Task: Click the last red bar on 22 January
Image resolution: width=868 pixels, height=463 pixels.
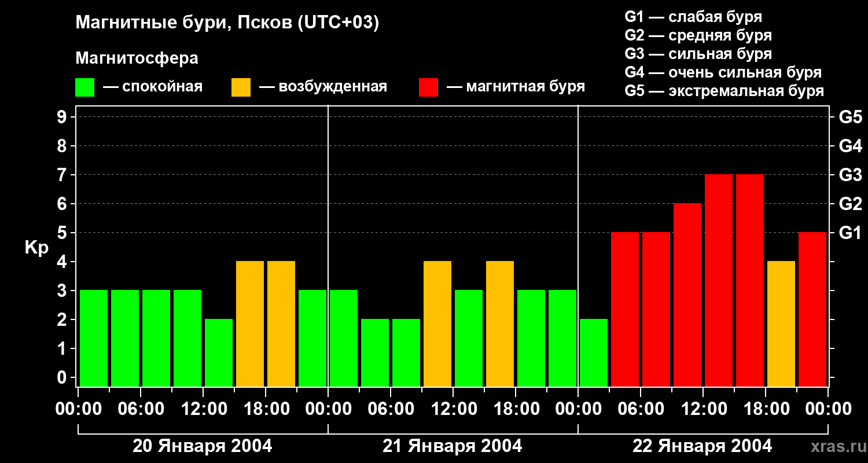Action: 812,310
